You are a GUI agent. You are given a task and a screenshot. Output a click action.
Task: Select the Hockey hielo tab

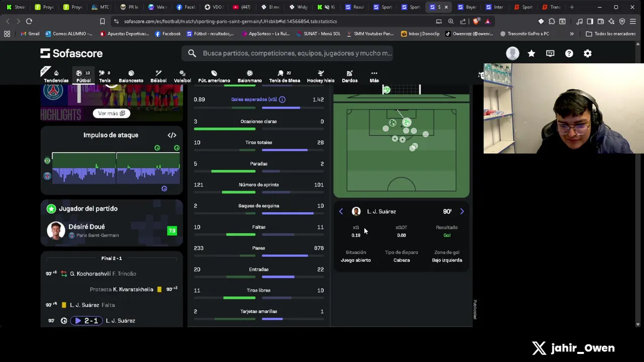coord(320,76)
